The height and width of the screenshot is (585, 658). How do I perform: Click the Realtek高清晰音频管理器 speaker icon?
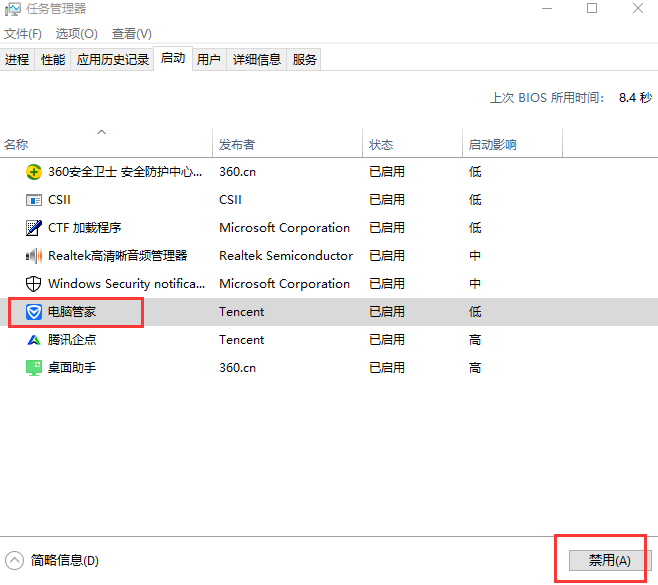pos(33,256)
